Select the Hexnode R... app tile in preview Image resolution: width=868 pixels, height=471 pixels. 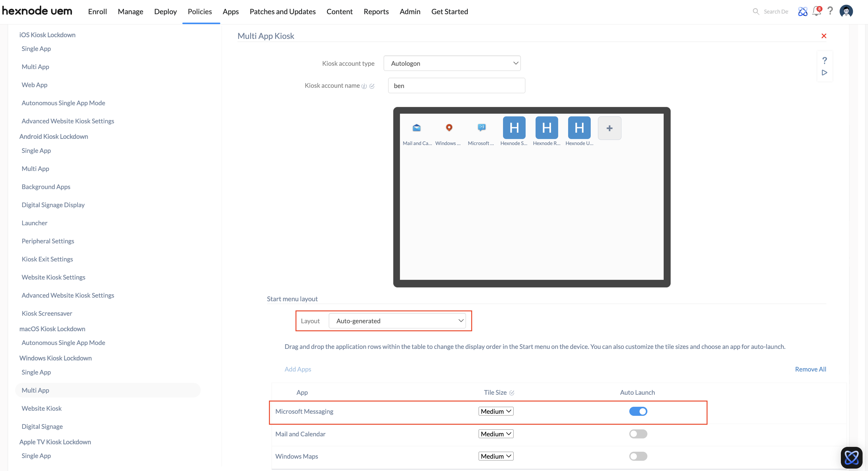point(546,128)
